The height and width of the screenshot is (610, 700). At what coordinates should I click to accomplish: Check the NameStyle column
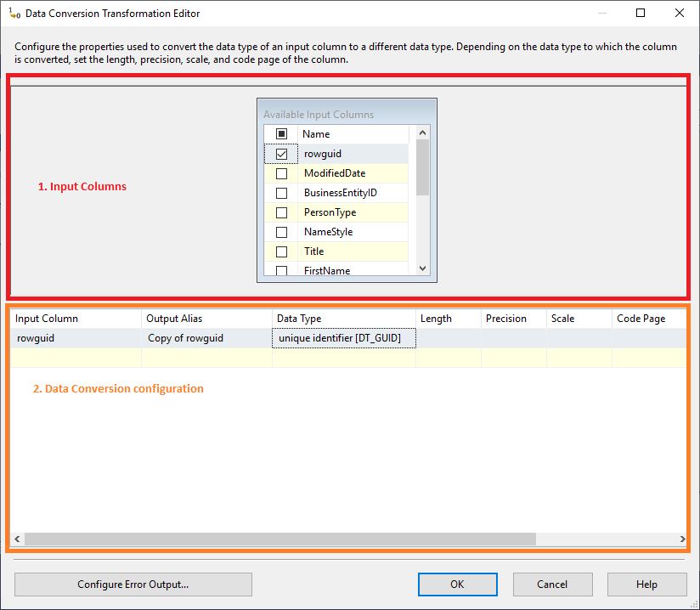(281, 232)
